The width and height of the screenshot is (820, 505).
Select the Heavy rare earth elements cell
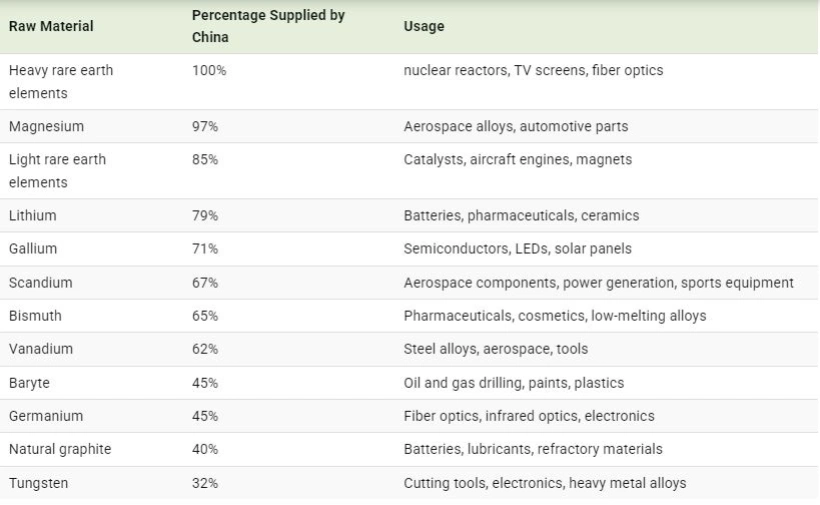[x=61, y=81]
